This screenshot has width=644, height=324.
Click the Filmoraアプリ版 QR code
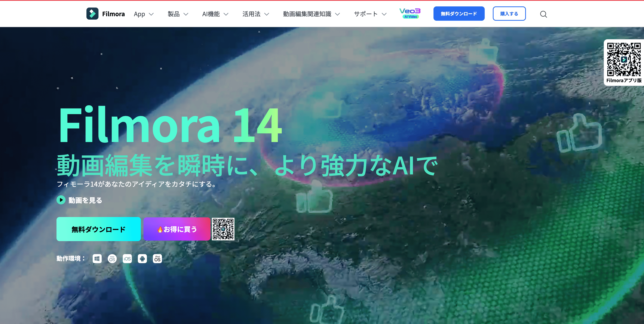[x=624, y=60]
